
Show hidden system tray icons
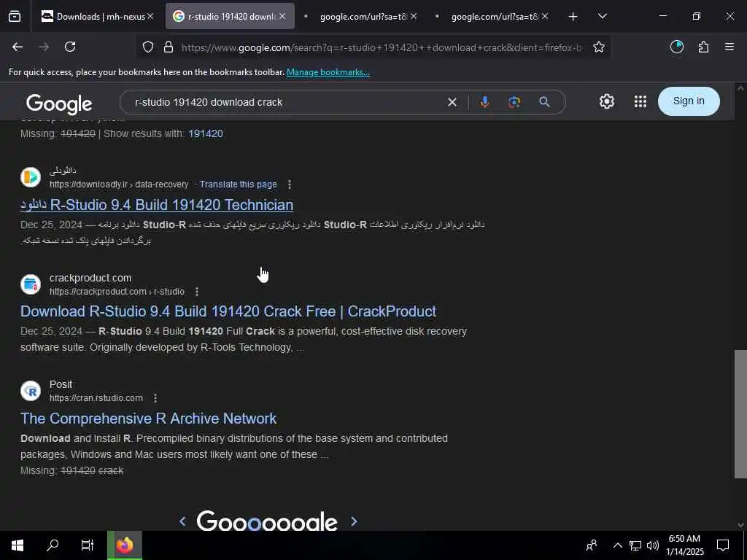[x=617, y=545]
